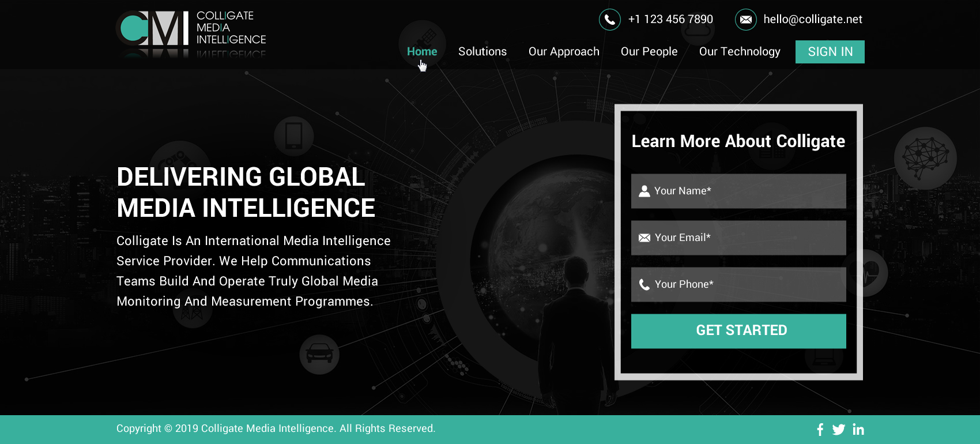
Task: Click the 'Colligate Is An International' paragraph
Action: (x=254, y=271)
